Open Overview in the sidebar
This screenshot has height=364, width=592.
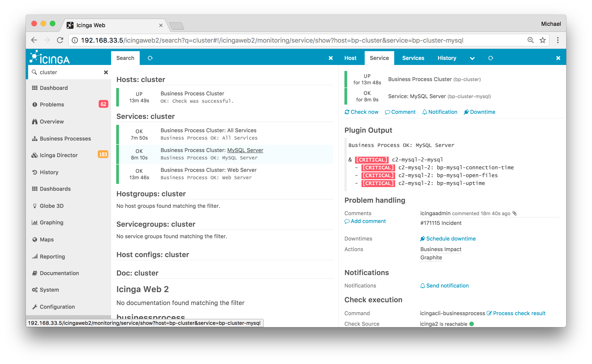(x=68, y=122)
